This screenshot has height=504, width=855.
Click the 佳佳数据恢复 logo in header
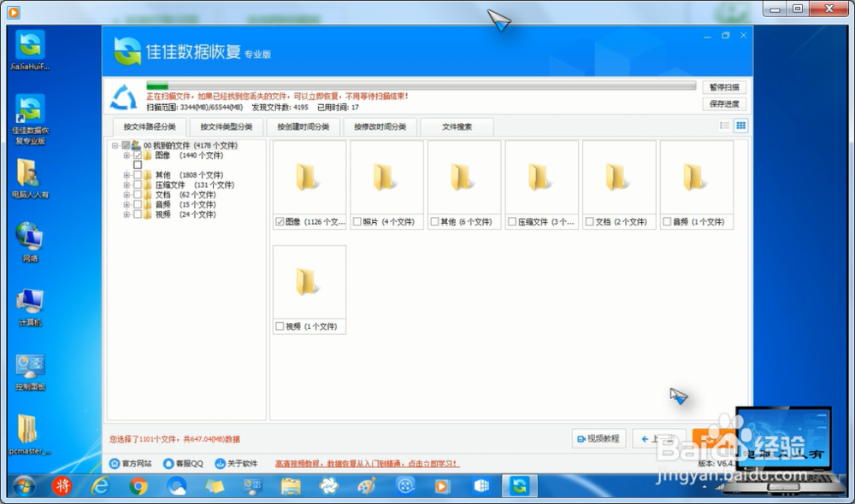point(127,51)
